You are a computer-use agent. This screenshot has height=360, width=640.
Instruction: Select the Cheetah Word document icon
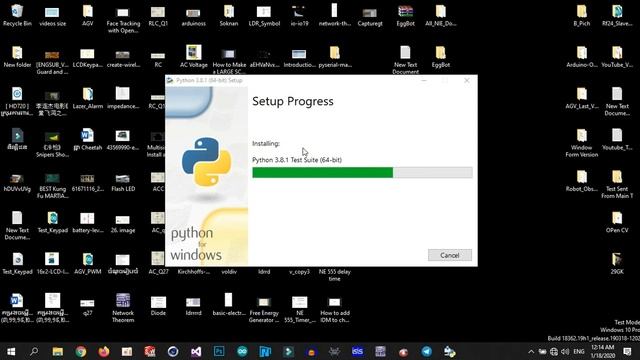click(x=87, y=139)
